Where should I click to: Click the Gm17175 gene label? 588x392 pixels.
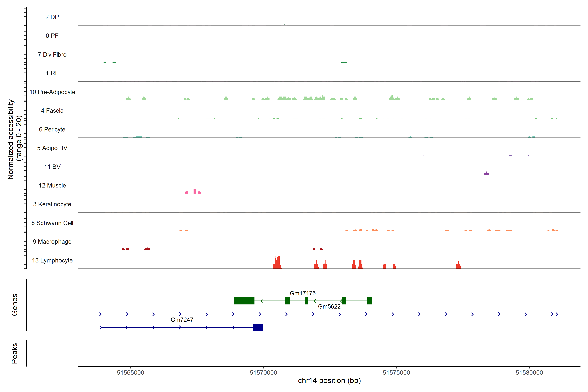(x=302, y=293)
